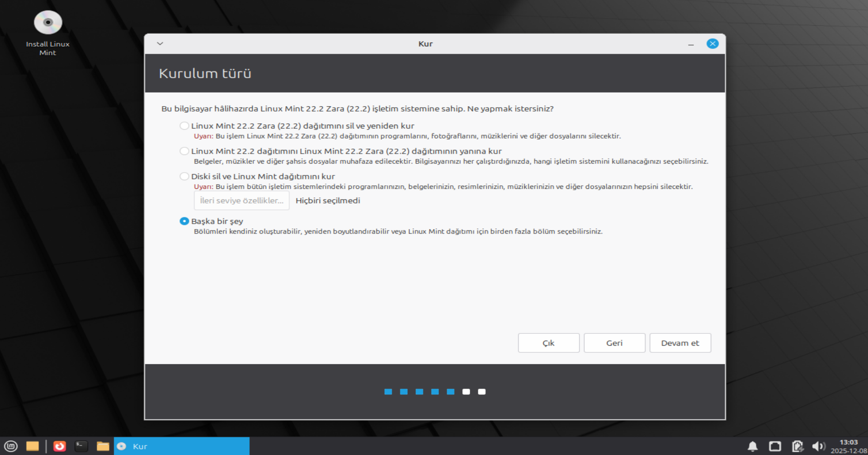Click the 'Kur' taskbar window entry
This screenshot has width=868, height=455.
tap(182, 446)
